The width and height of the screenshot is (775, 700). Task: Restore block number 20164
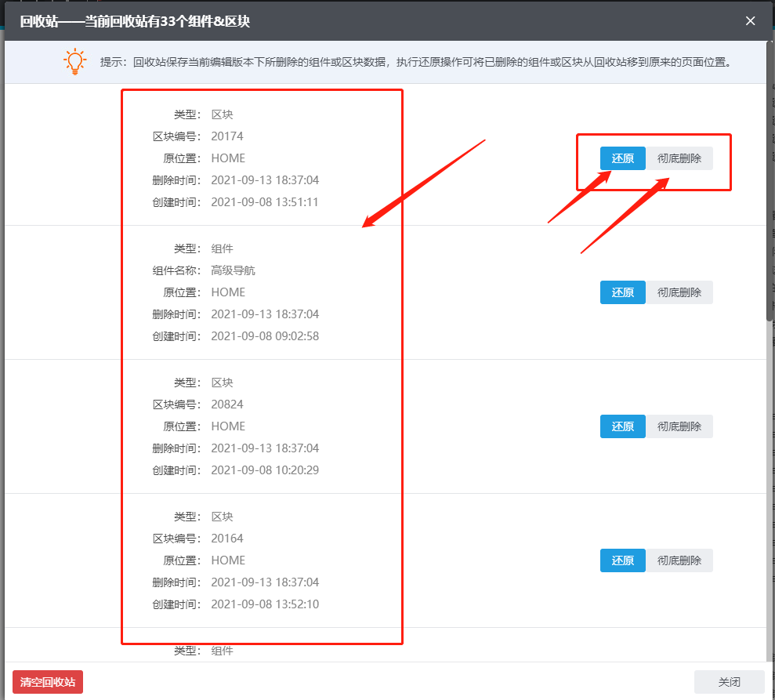coord(622,560)
